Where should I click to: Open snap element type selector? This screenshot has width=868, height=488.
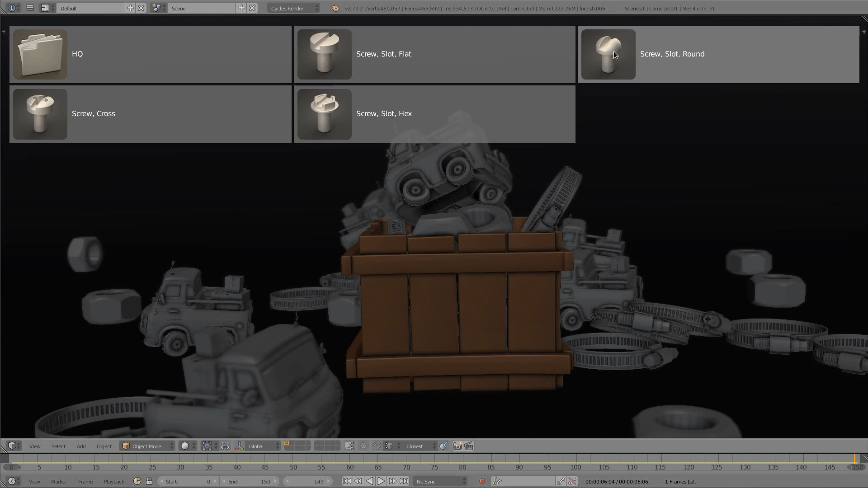pyautogui.click(x=392, y=446)
